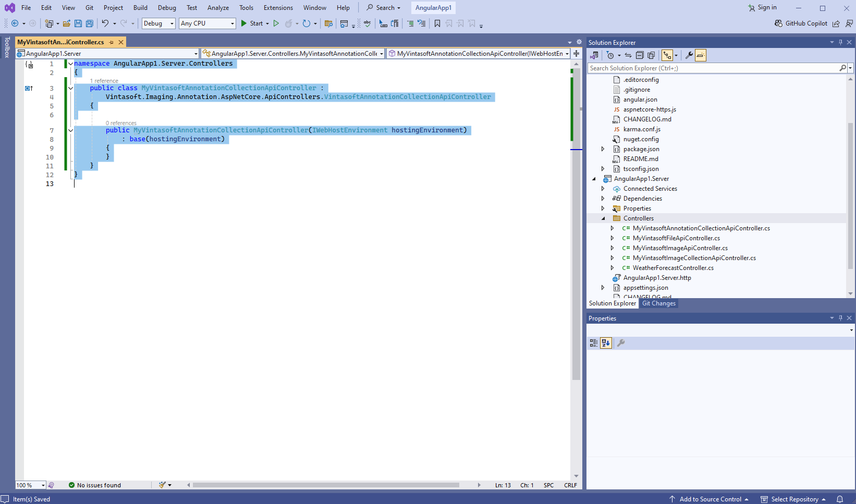Expand the tsconfig.json node
The image size is (856, 504).
coord(603,169)
